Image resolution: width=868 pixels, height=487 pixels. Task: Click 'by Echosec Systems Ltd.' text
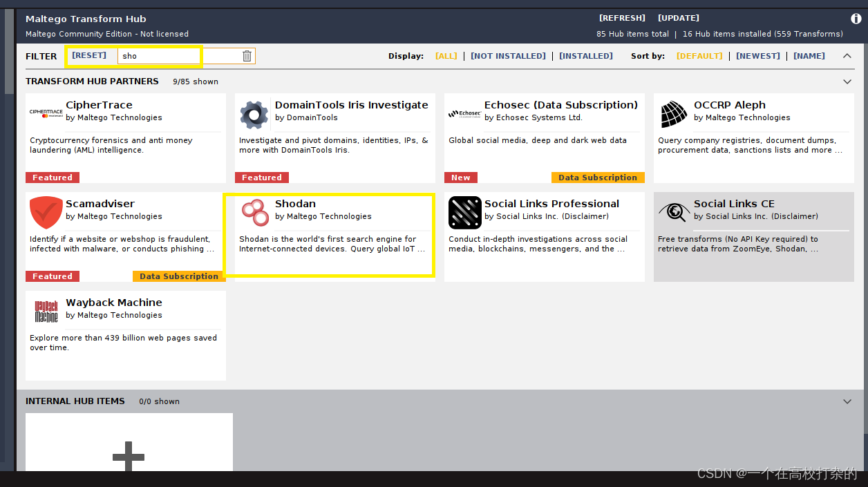(534, 117)
